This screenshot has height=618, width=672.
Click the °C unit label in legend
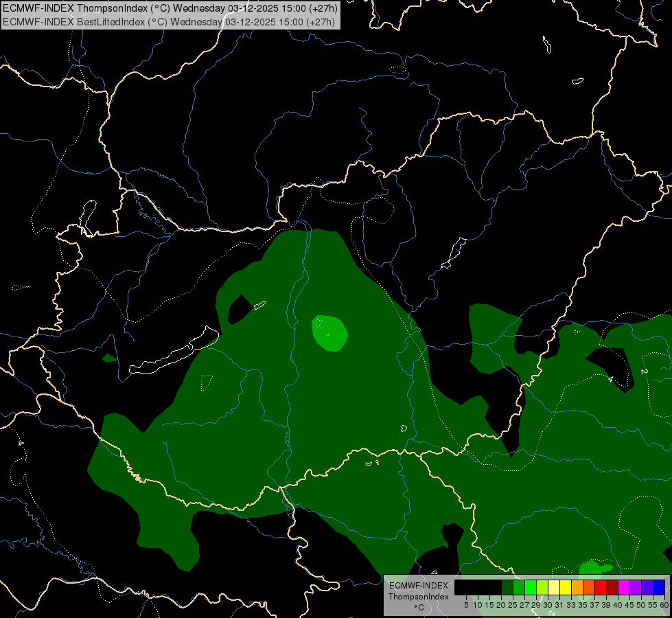point(419,608)
